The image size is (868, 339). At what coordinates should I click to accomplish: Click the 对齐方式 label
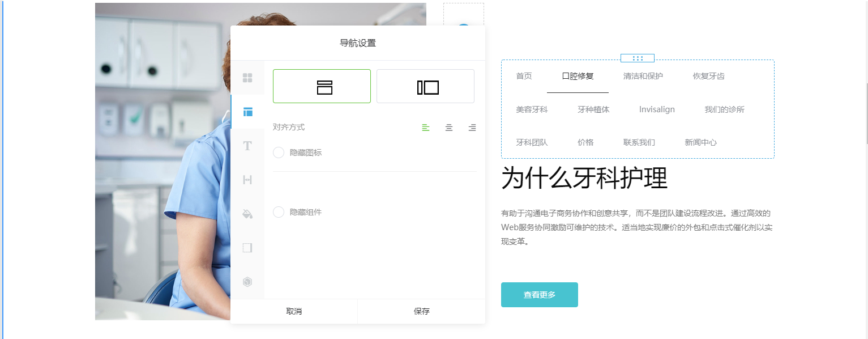289,128
